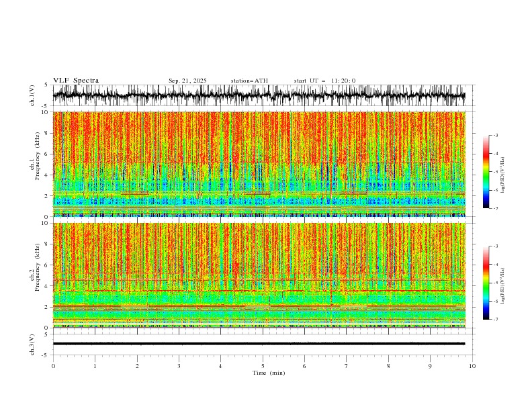Click the "-5" label on ch.2 color bar
Viewport: 532px width, 411px height.
point(496,283)
